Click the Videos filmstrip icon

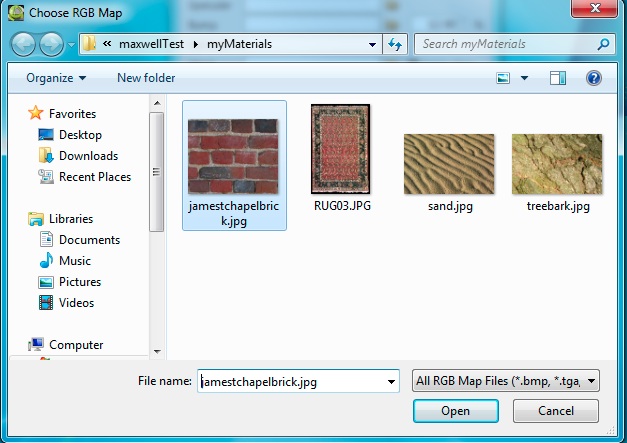(46, 303)
